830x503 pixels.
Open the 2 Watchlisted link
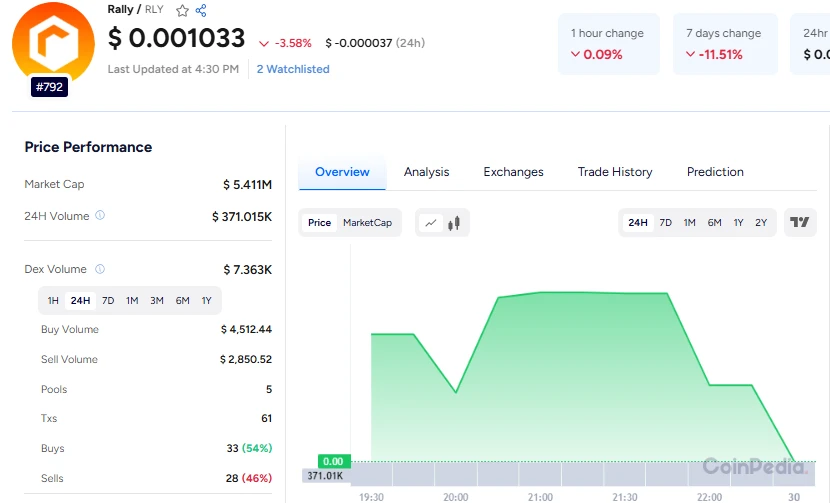click(293, 69)
